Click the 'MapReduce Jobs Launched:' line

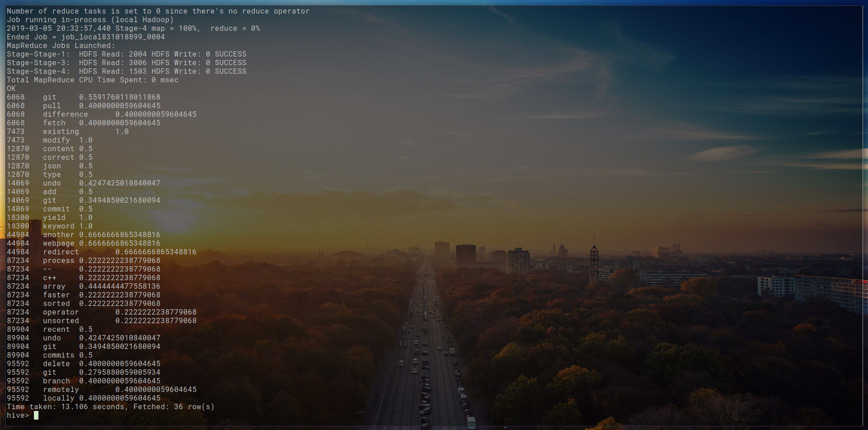click(61, 45)
